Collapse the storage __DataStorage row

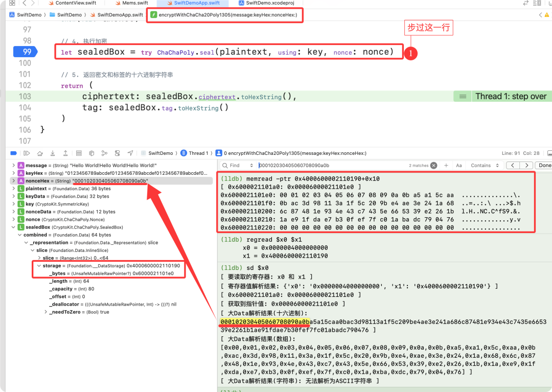click(39, 266)
